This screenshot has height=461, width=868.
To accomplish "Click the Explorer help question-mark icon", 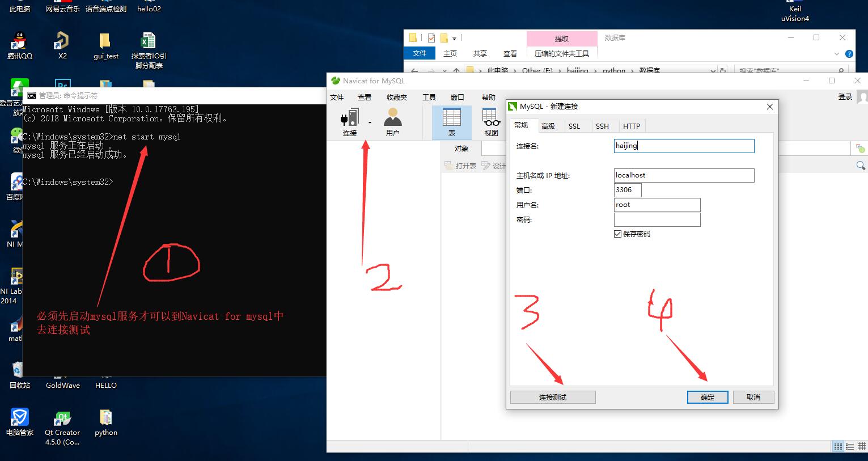I will pos(849,54).
